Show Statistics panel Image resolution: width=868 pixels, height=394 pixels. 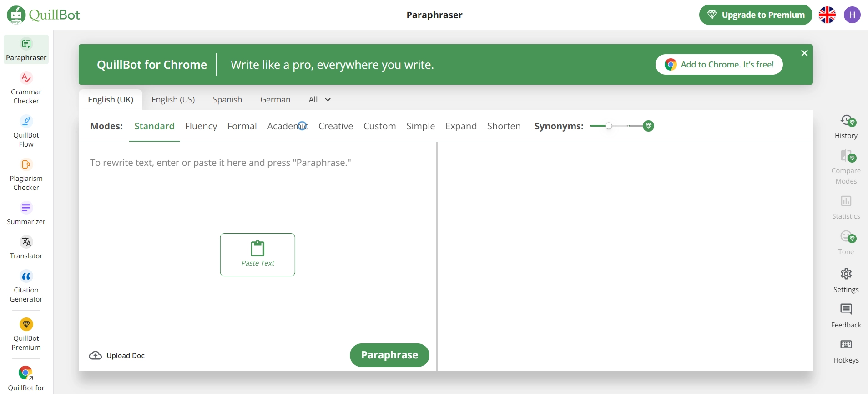[846, 207]
